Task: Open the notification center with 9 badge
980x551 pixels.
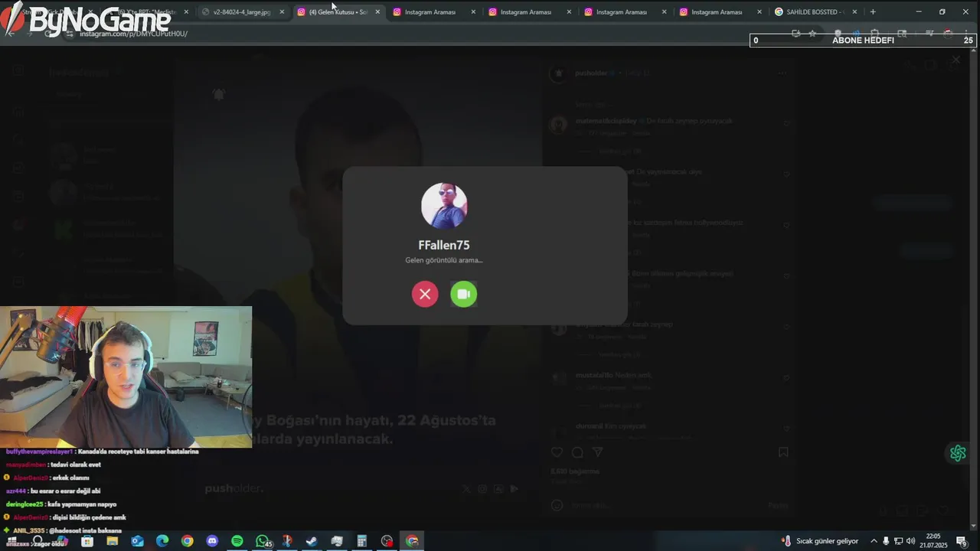Action: click(962, 541)
